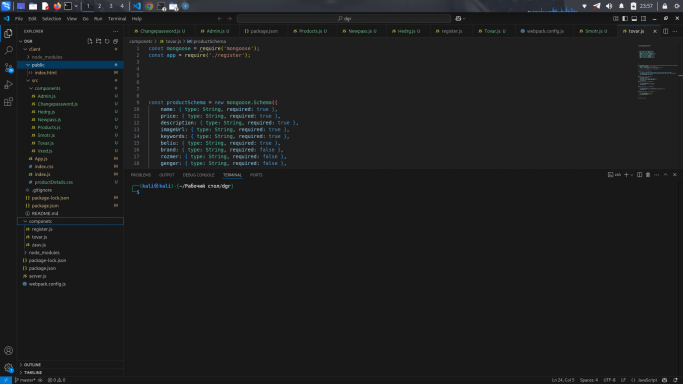This screenshot has height=384, width=683.
Task: Open the Manage gear icon
Action: pos(8,367)
